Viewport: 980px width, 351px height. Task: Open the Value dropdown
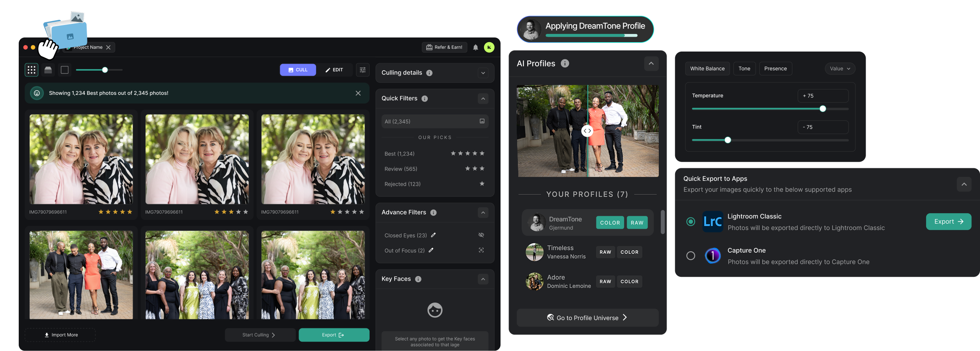click(x=840, y=69)
